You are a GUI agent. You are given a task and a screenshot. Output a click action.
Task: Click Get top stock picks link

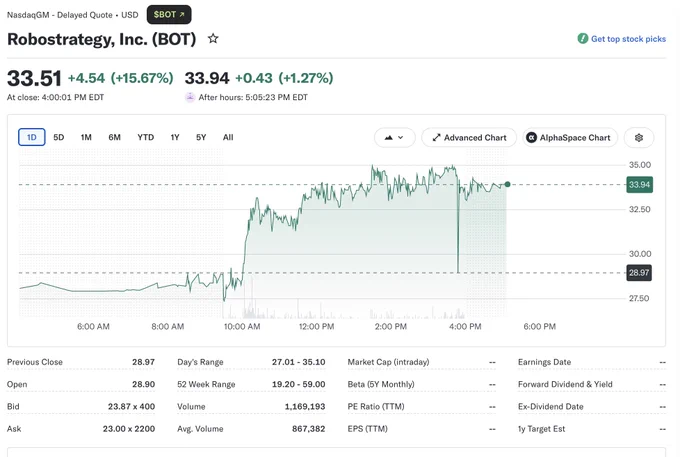pos(628,39)
